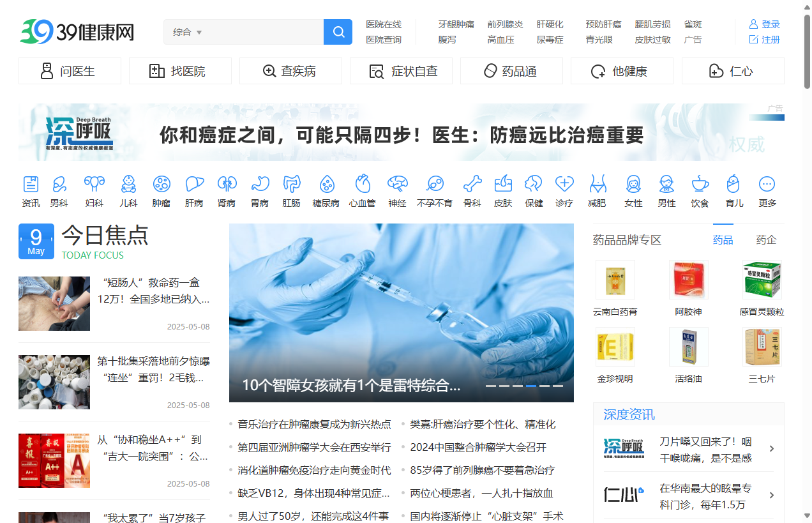The image size is (812, 523).
Task: Click the blue search button
Action: pyautogui.click(x=338, y=31)
